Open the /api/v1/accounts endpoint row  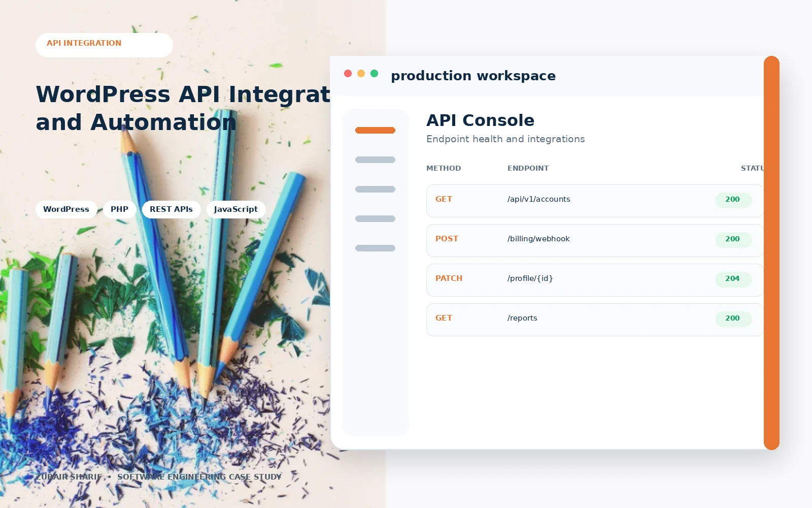tap(595, 201)
